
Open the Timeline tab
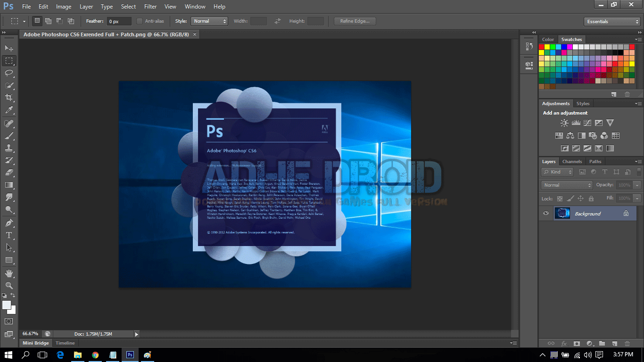point(65,343)
